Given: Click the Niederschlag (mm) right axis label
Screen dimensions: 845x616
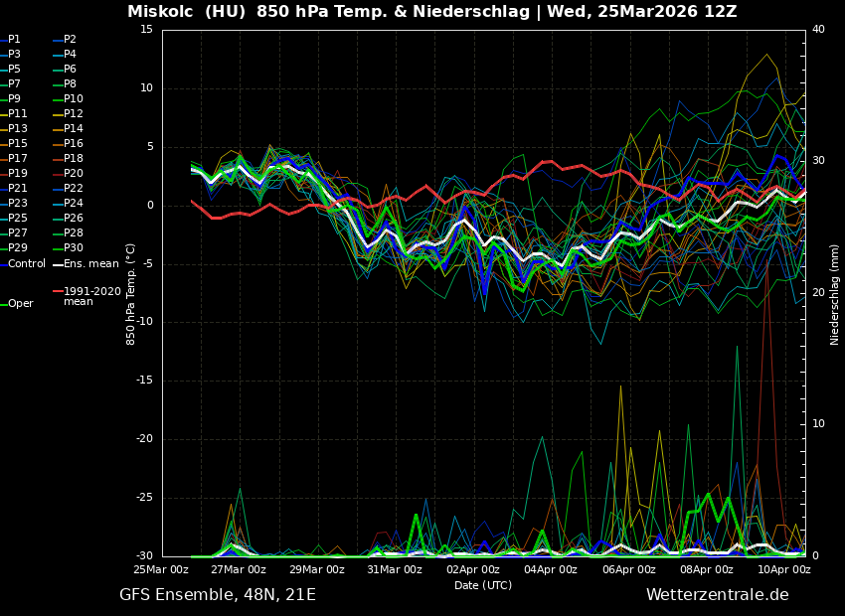Looking at the screenshot, I should 835,294.
